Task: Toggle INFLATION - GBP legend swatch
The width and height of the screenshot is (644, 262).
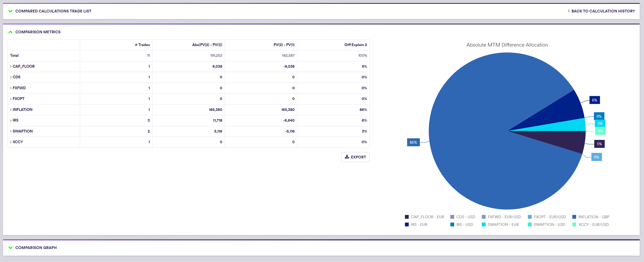Action: 574,217
